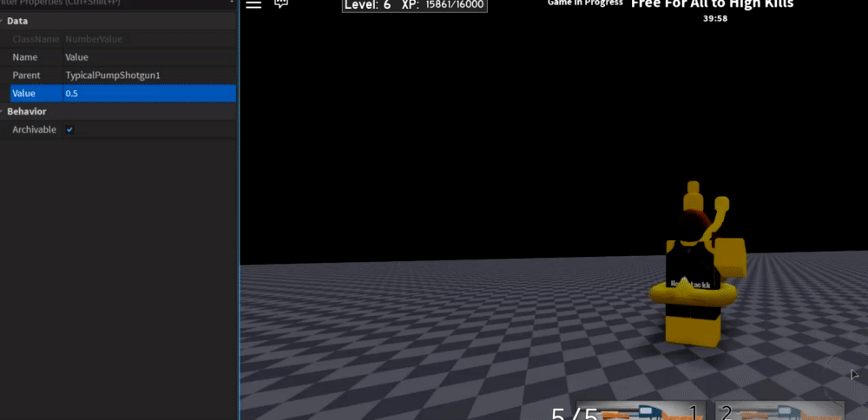Click the 'Archivable' property label

point(35,129)
